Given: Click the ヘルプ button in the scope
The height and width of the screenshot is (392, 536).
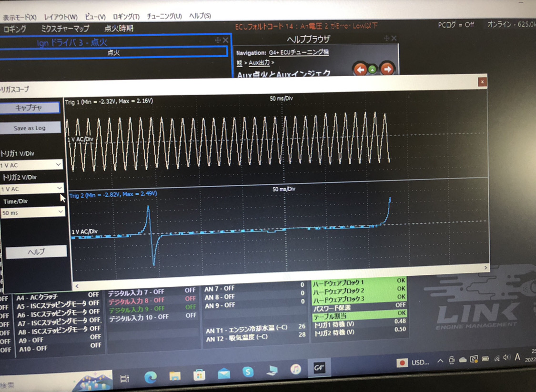Looking at the screenshot, I should [36, 252].
